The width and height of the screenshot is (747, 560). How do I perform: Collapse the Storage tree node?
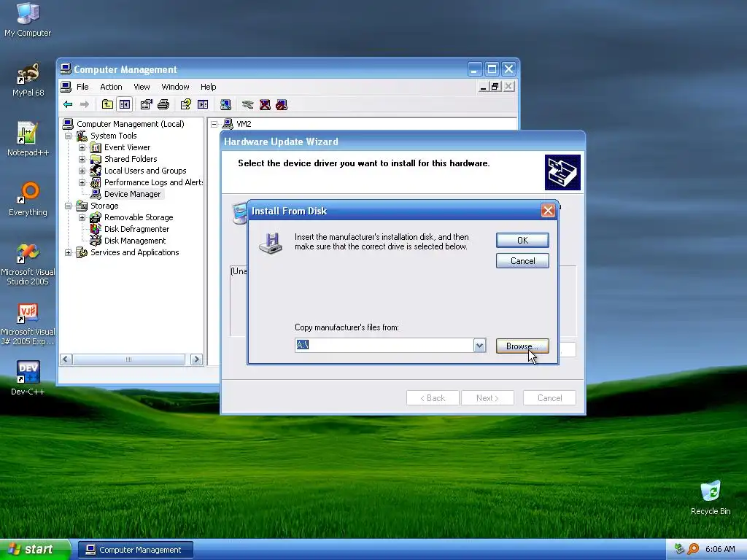(x=68, y=206)
